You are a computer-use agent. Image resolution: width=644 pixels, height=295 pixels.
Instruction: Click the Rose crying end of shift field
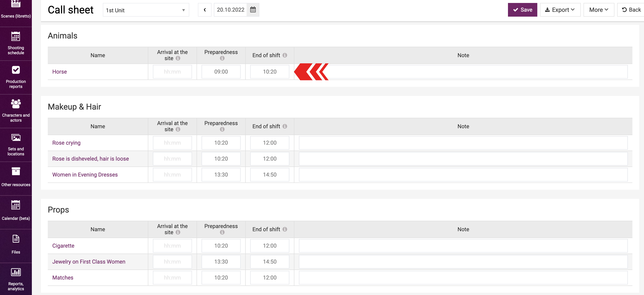(270, 143)
